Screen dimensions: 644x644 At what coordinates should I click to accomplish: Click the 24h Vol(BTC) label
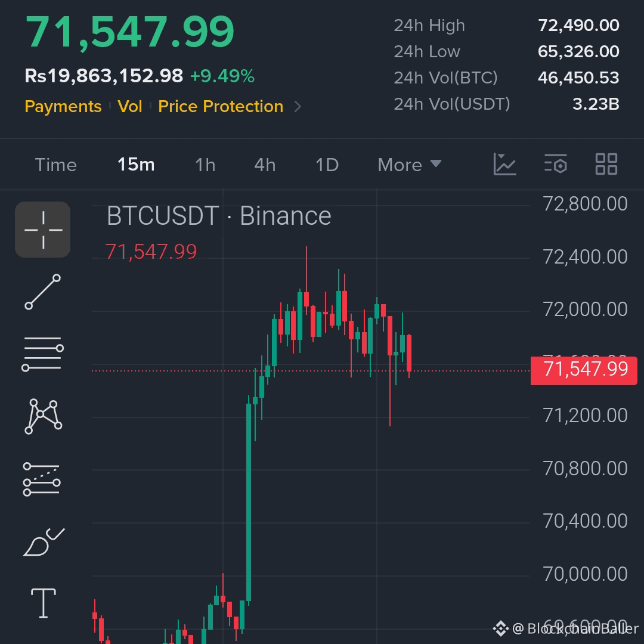pos(445,78)
